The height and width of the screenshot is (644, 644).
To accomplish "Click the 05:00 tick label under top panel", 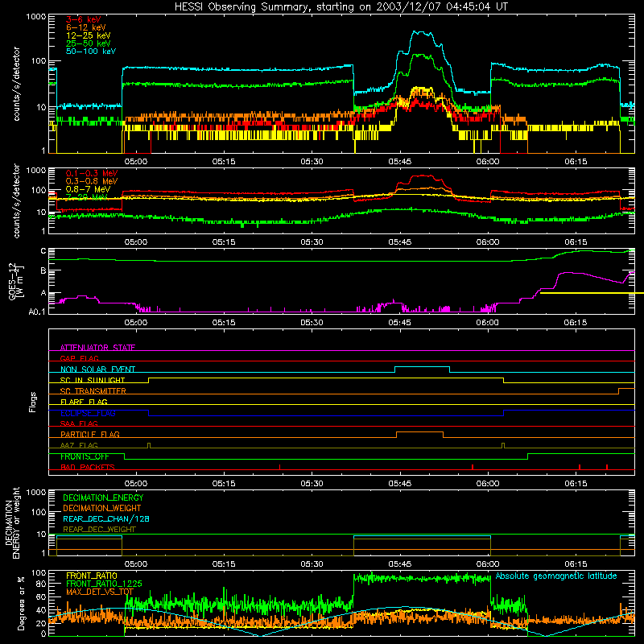I will (136, 162).
